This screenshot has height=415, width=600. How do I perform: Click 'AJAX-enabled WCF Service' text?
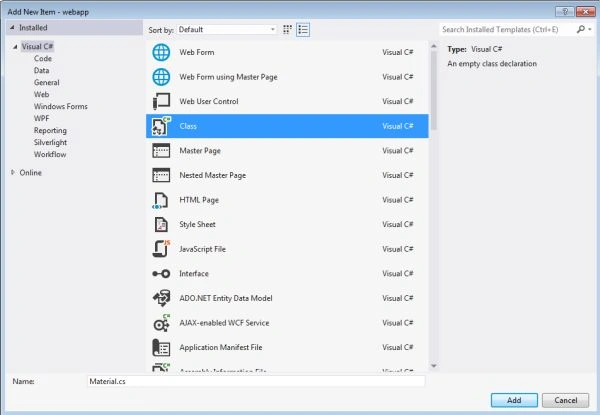[224, 323]
